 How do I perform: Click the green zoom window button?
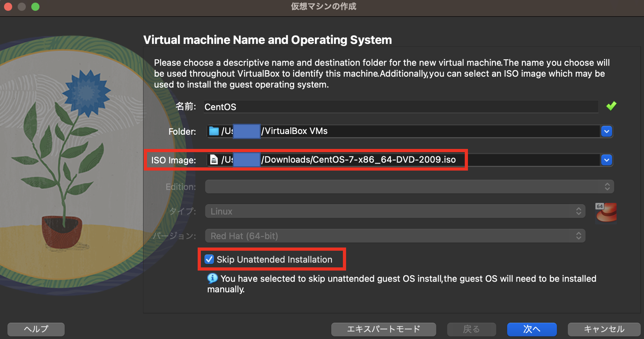pyautogui.click(x=35, y=6)
